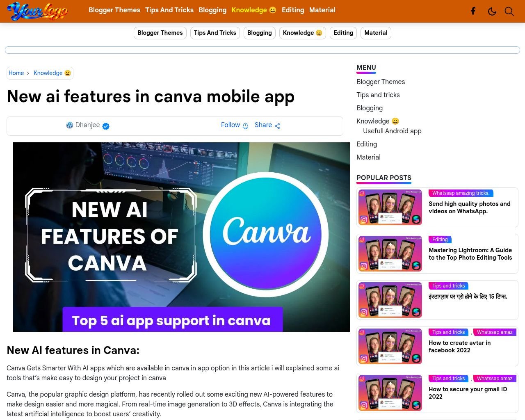
Task: Open Editing in sidebar menu
Action: click(x=367, y=144)
